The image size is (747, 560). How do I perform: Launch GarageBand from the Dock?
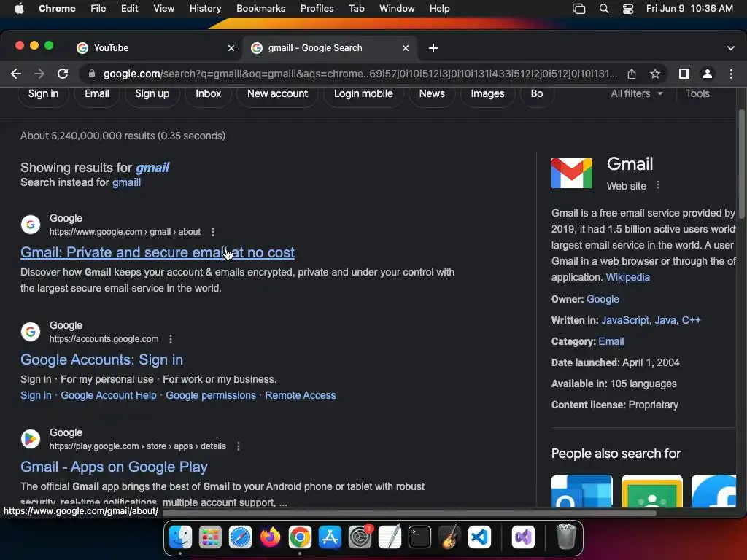(x=449, y=537)
